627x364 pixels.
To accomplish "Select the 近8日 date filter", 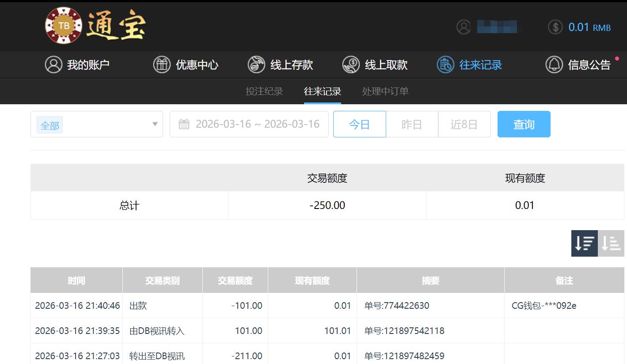I will click(464, 124).
